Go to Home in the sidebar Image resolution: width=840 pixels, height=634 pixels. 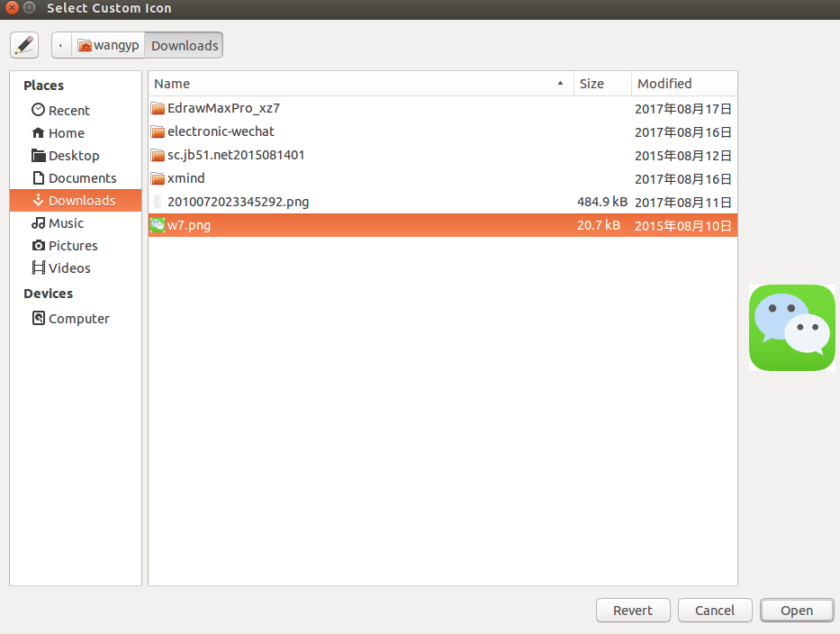[x=66, y=133]
